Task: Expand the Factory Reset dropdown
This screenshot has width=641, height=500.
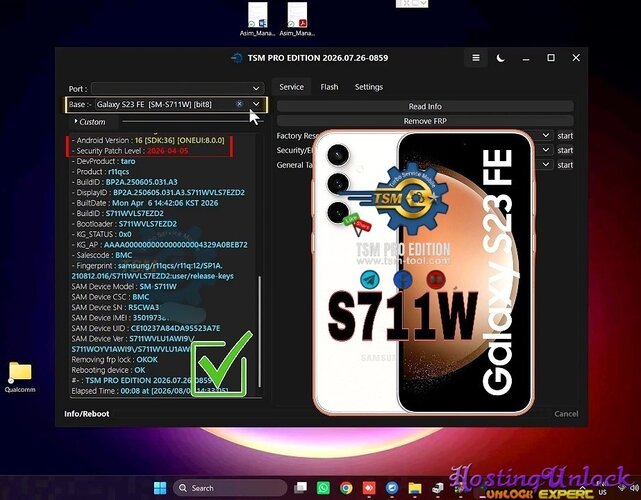Action: (x=546, y=135)
